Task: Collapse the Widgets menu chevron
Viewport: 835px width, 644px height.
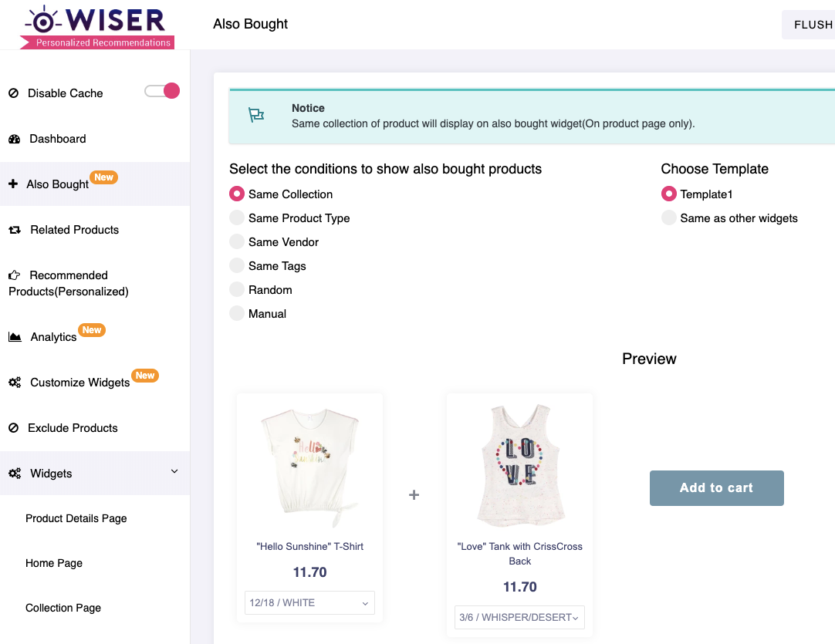Action: [x=174, y=471]
